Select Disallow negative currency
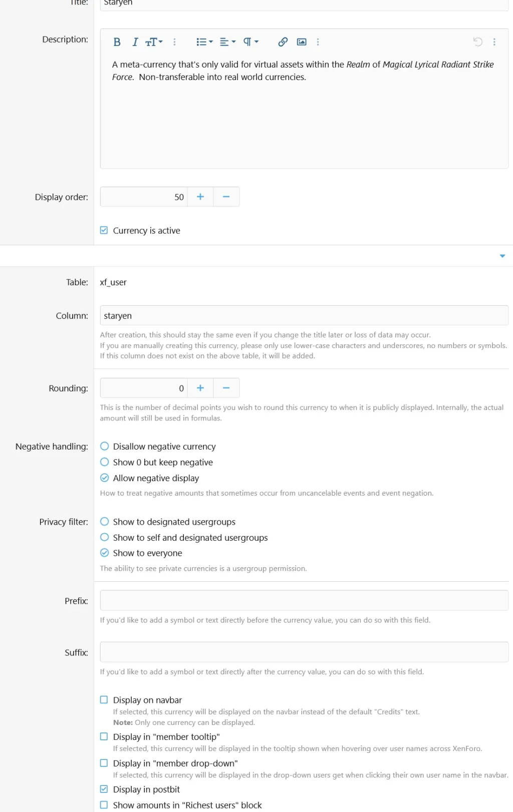The height and width of the screenshot is (812, 513). click(x=104, y=446)
